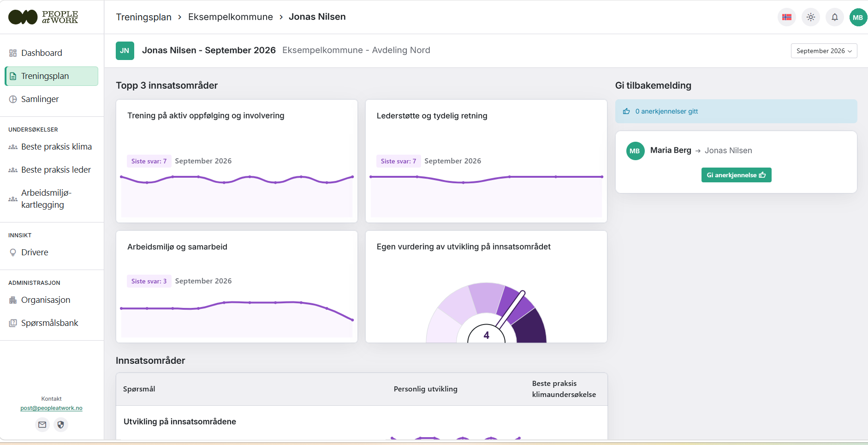The width and height of the screenshot is (868, 445).
Task: Go to Dashboard in the sidebar
Action: pos(52,53)
